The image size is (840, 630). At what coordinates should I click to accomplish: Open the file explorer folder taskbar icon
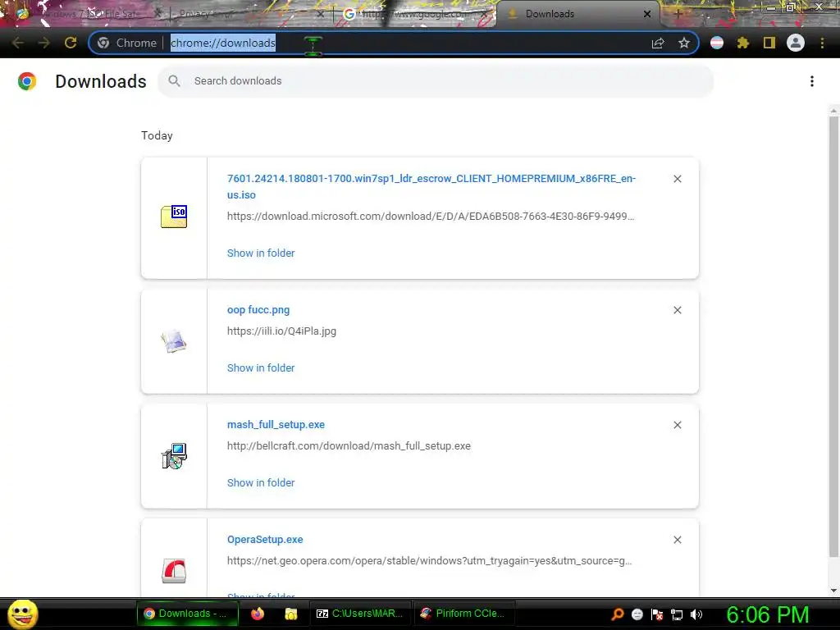click(x=291, y=614)
